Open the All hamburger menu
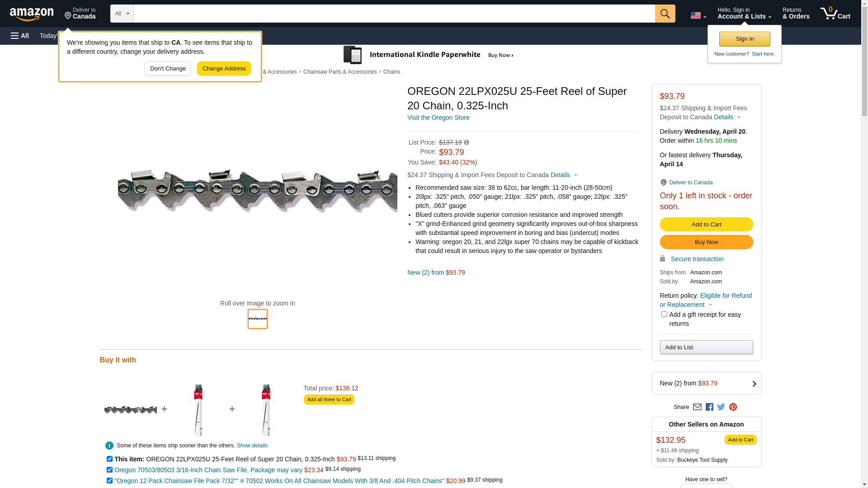868x488 pixels. tap(20, 36)
